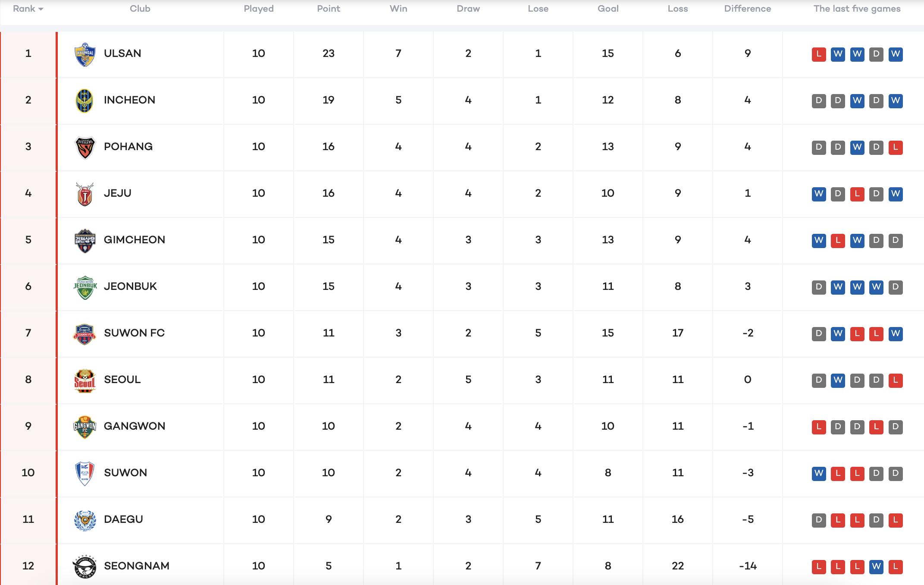Screen dimensions: 924x585
Task: Click 'The last five games' header
Action: click(857, 9)
